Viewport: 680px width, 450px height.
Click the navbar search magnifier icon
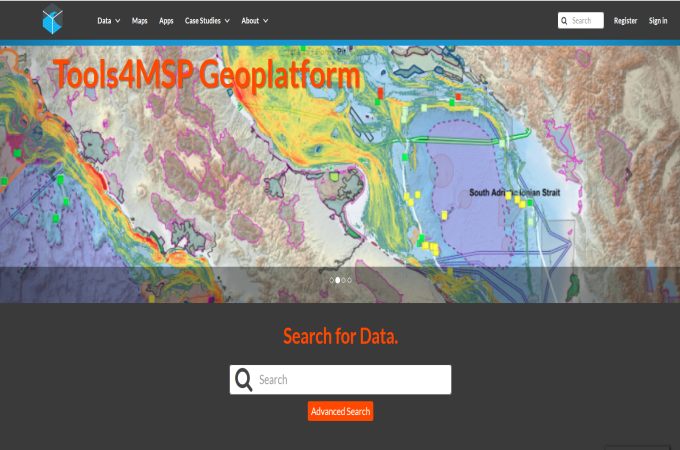click(x=566, y=20)
